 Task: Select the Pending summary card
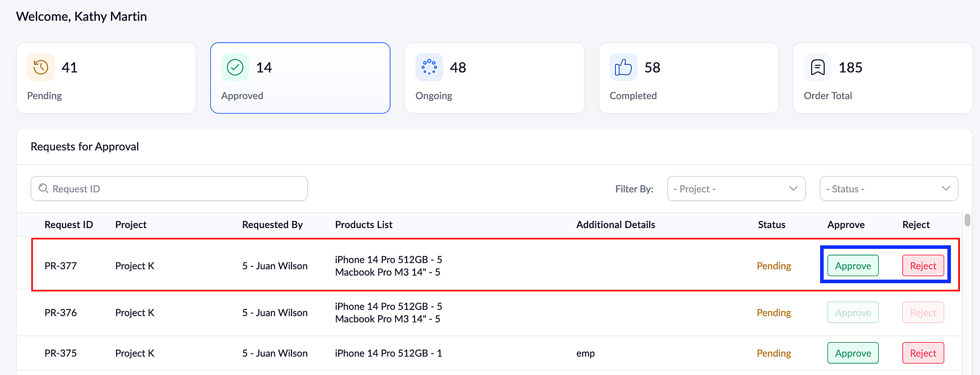tap(106, 78)
